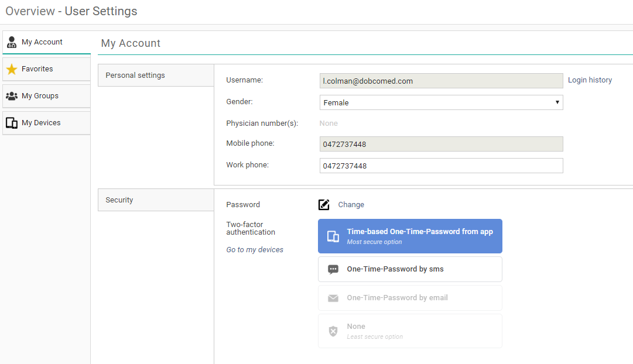
Task: Click the Gender label
Action: click(239, 102)
